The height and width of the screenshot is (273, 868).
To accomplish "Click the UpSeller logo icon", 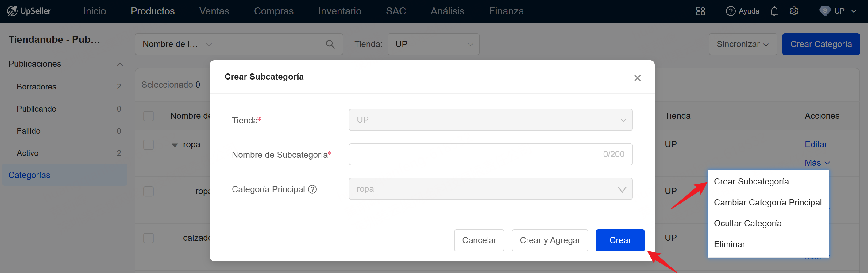I will (12, 11).
